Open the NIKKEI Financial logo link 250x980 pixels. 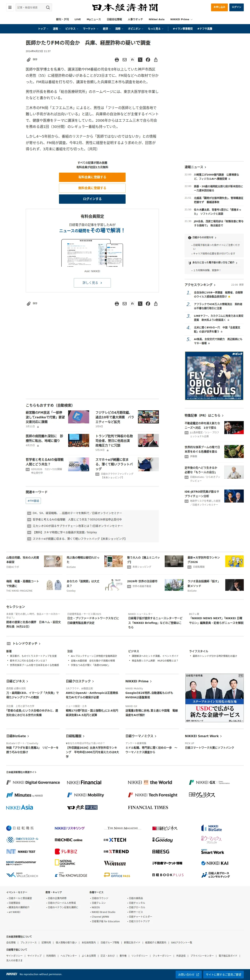pos(84,782)
